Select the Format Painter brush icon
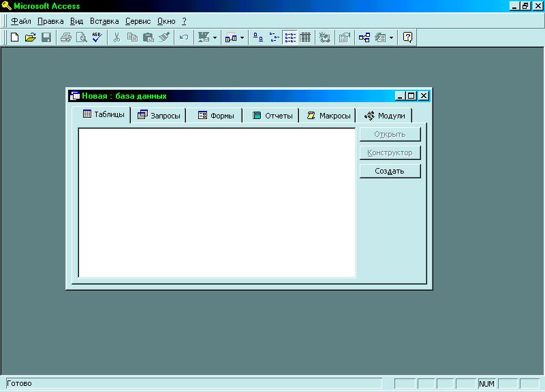This screenshot has height=392, width=545. (x=164, y=37)
